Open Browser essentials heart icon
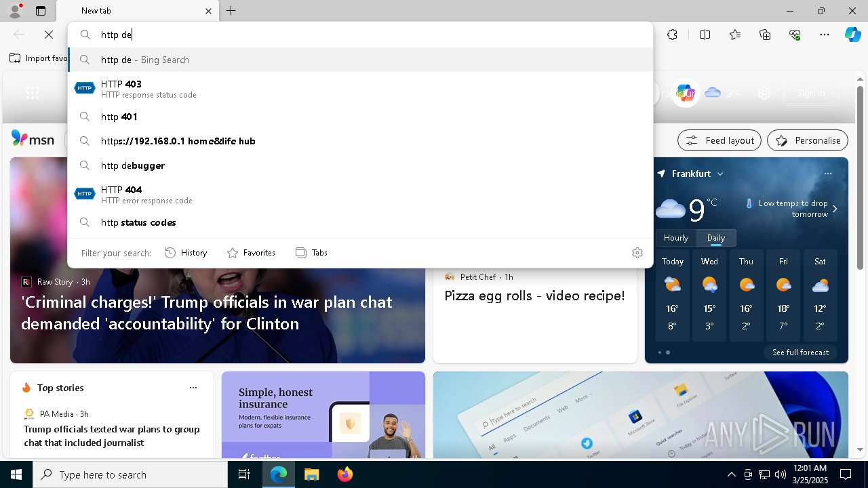The image size is (868, 488). [795, 35]
